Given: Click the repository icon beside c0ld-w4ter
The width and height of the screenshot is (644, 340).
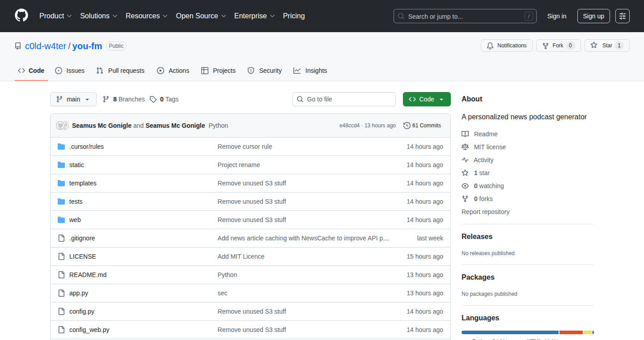Looking at the screenshot, I should [18, 46].
